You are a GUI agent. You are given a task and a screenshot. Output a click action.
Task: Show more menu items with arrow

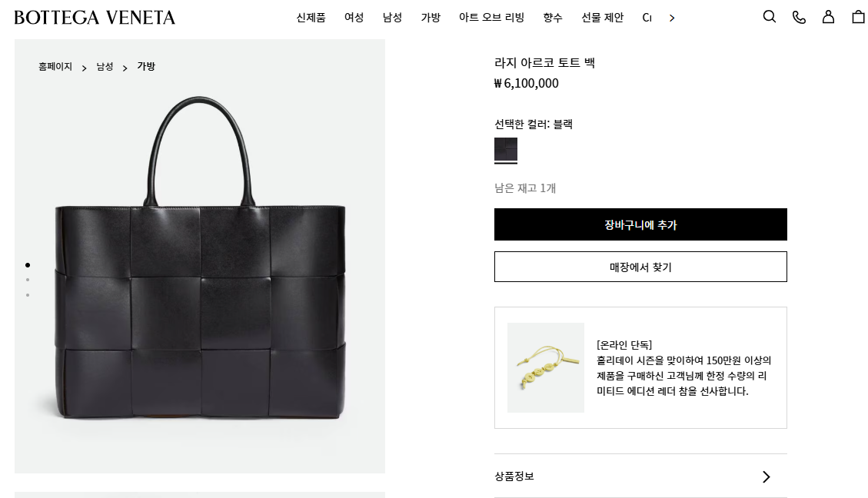click(672, 18)
